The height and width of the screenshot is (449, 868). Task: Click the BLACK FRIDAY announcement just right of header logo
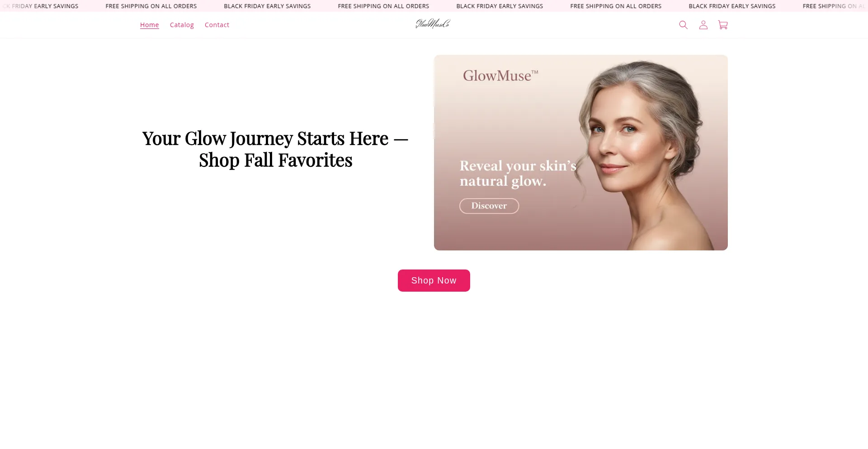pos(500,6)
